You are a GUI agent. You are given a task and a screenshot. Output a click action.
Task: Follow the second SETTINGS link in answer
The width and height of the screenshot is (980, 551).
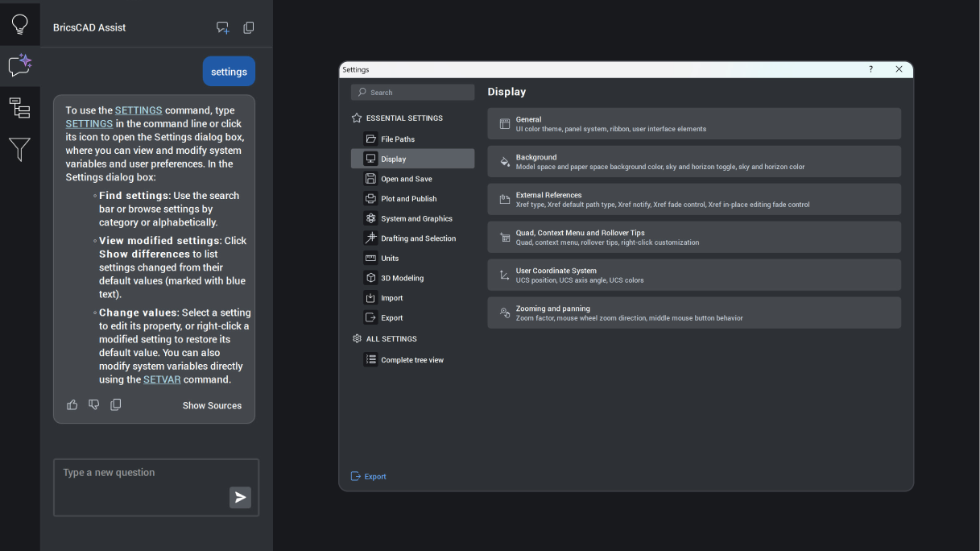pyautogui.click(x=89, y=123)
